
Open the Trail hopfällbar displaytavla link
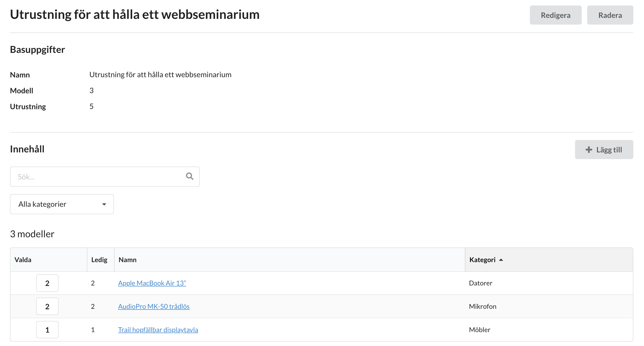(158, 329)
